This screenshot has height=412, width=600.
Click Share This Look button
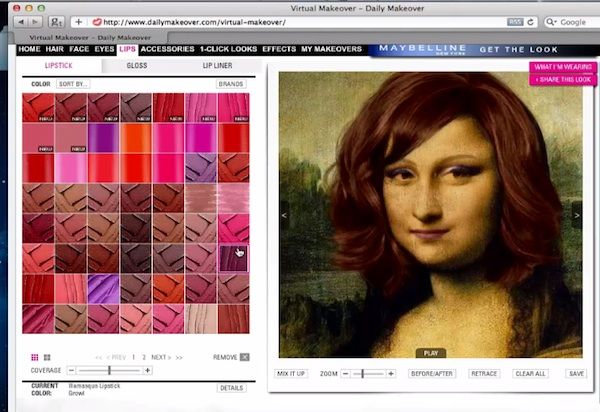click(x=563, y=80)
